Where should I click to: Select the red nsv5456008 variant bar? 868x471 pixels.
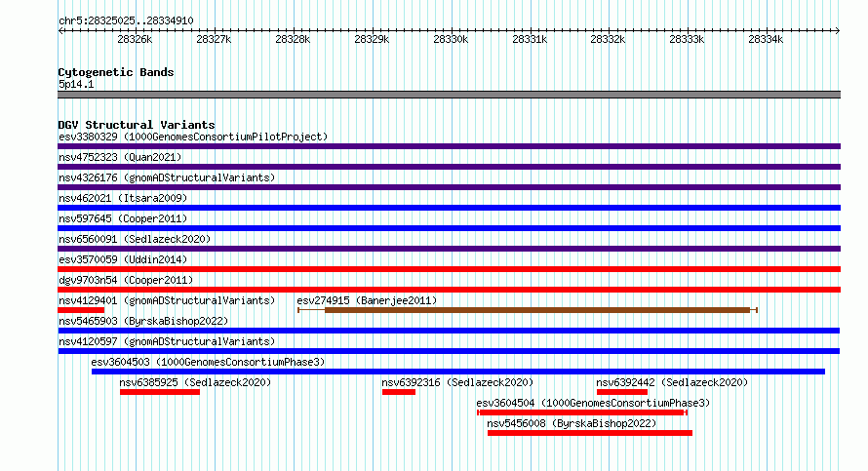click(590, 433)
